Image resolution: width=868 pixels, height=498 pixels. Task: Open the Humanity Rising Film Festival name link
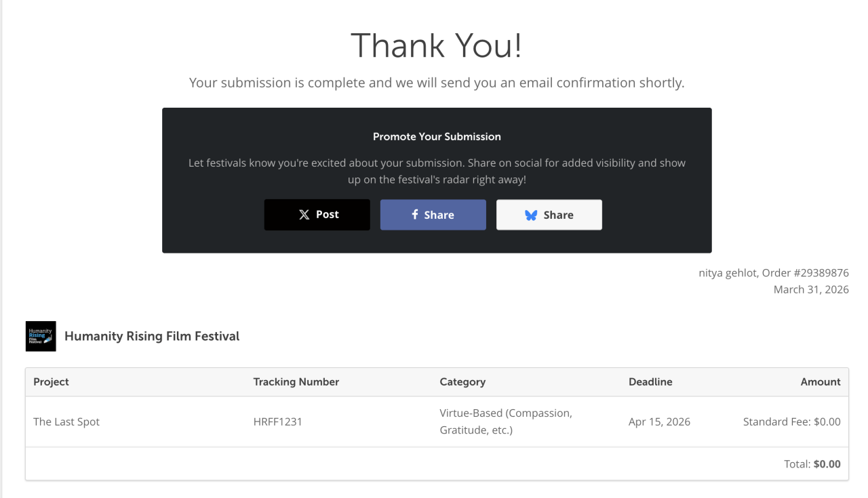click(152, 336)
